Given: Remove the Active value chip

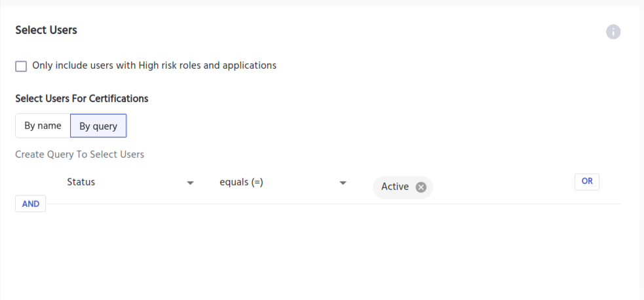Looking at the screenshot, I should [421, 187].
